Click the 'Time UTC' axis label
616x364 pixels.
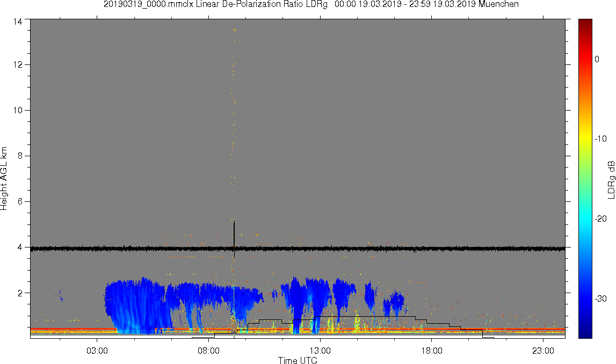(x=298, y=360)
